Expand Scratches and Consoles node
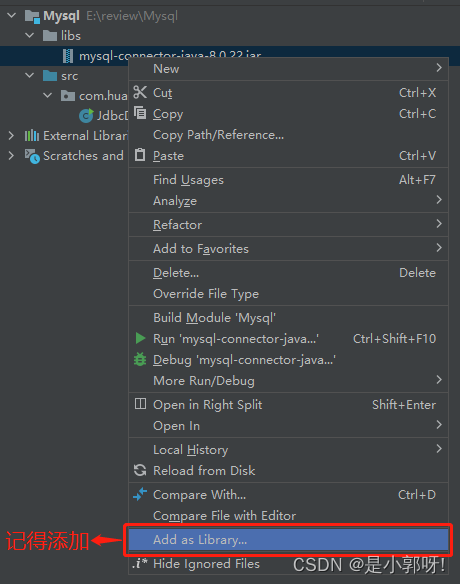This screenshot has width=460, height=584. [11, 156]
